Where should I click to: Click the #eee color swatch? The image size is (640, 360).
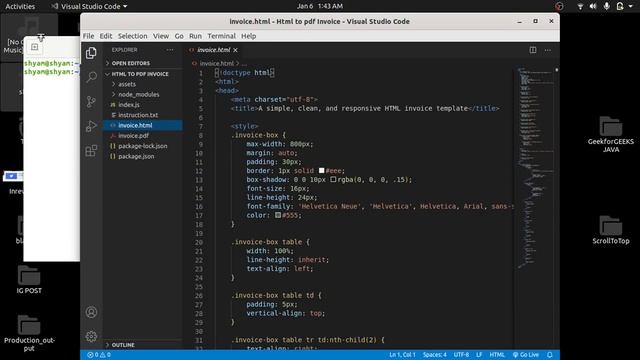[322, 171]
